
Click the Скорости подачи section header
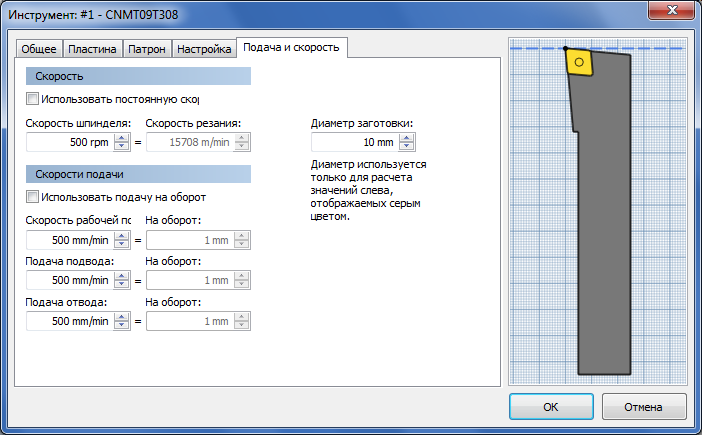point(138,174)
